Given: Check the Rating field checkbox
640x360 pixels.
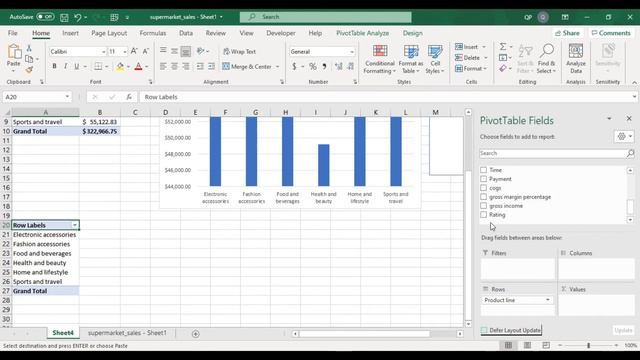Looking at the screenshot, I should click(x=484, y=215).
